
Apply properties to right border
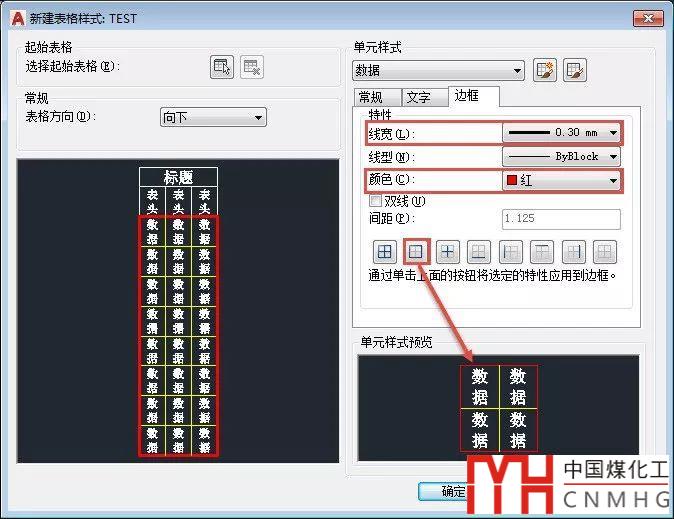click(574, 252)
